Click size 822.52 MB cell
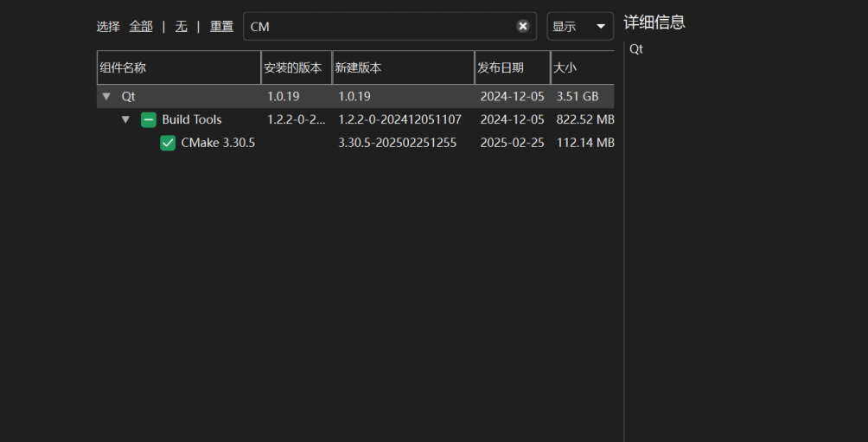The height and width of the screenshot is (442, 868). [585, 119]
